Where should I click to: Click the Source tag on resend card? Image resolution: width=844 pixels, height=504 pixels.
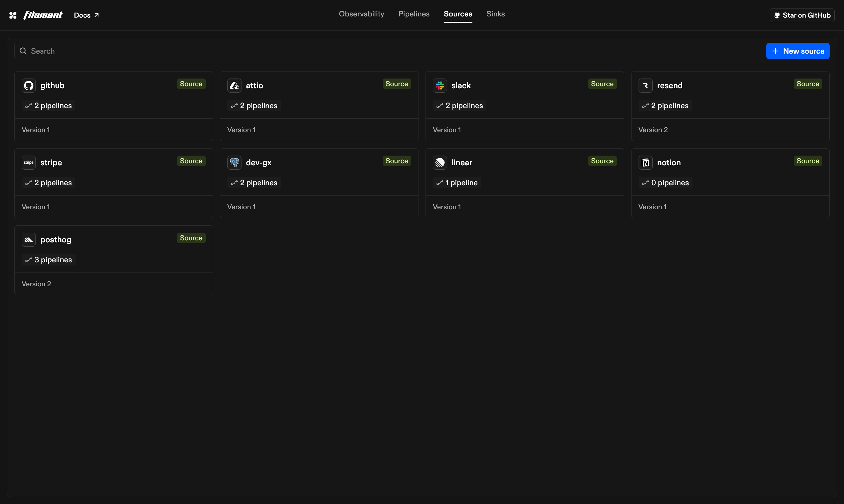pos(808,84)
